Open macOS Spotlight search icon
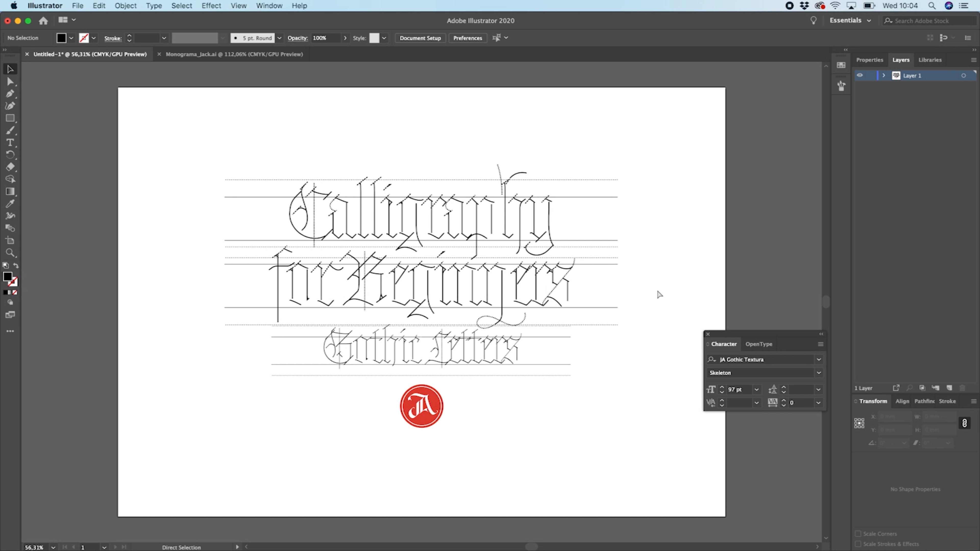980x551 pixels. coord(932,6)
